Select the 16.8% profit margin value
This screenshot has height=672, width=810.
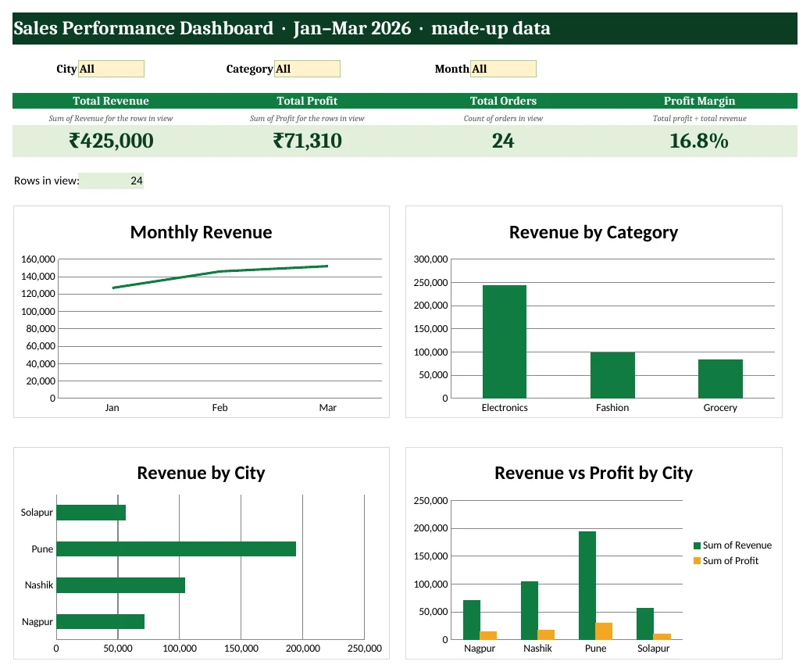699,141
